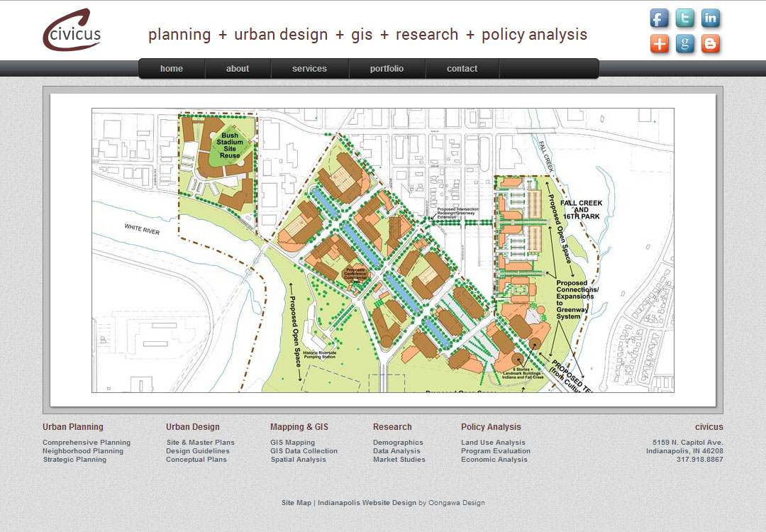Select services in the navigation bar

click(x=309, y=69)
